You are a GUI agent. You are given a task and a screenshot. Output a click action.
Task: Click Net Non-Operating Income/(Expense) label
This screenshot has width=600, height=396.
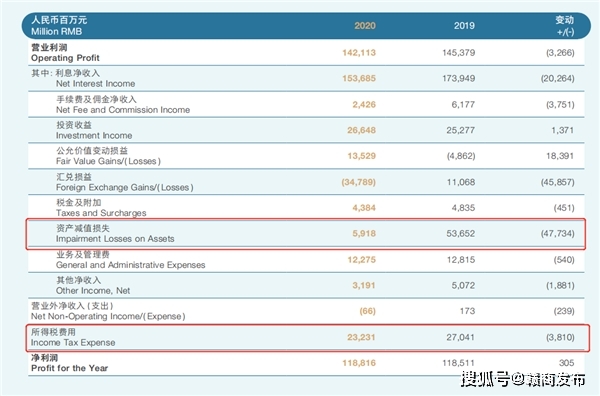coord(108,316)
